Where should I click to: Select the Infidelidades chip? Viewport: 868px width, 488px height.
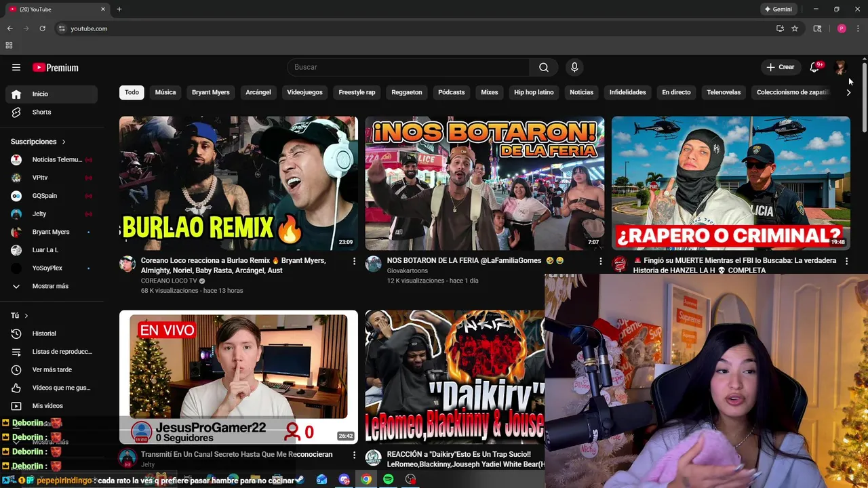click(x=627, y=92)
